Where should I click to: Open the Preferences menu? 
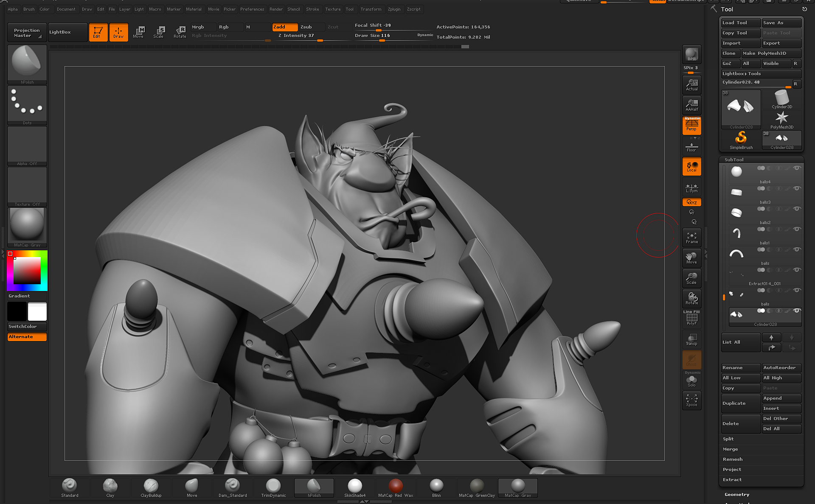point(252,9)
